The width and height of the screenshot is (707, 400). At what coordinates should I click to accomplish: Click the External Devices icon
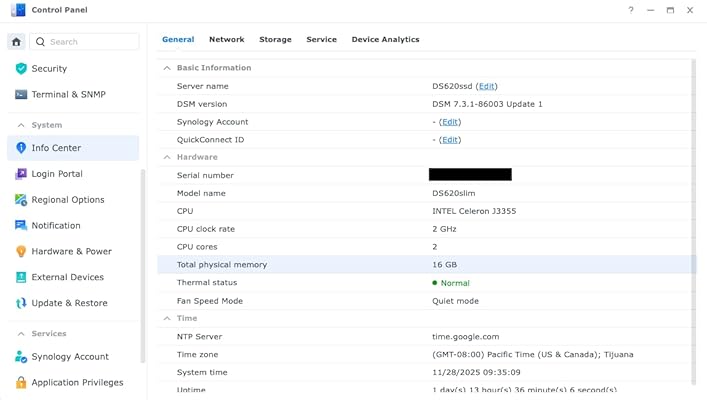(x=21, y=278)
